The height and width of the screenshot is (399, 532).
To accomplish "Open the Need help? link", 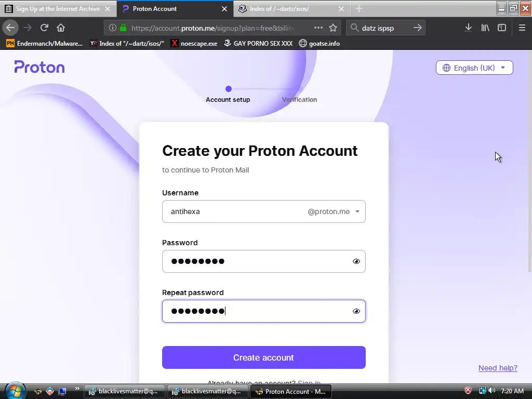I will 498,368.
